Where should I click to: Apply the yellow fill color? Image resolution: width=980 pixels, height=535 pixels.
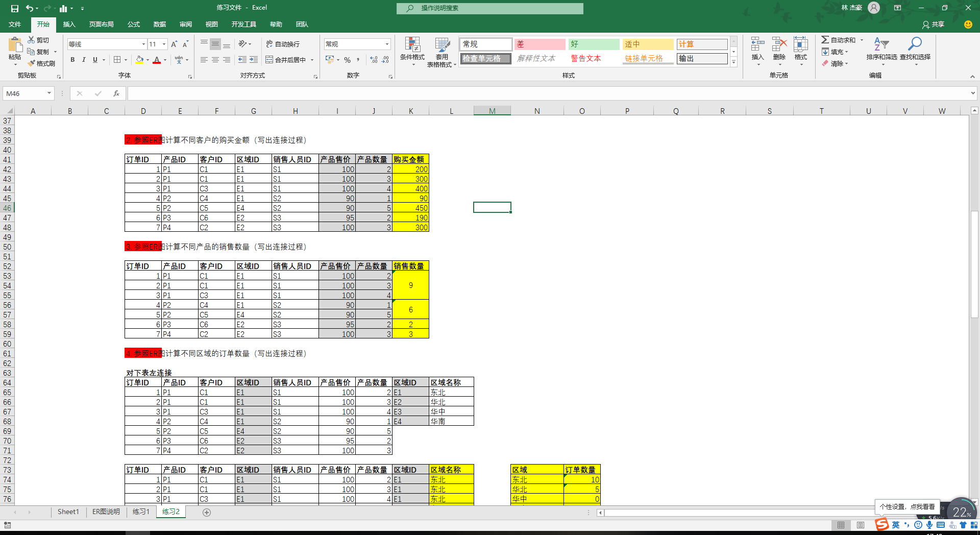pyautogui.click(x=139, y=60)
